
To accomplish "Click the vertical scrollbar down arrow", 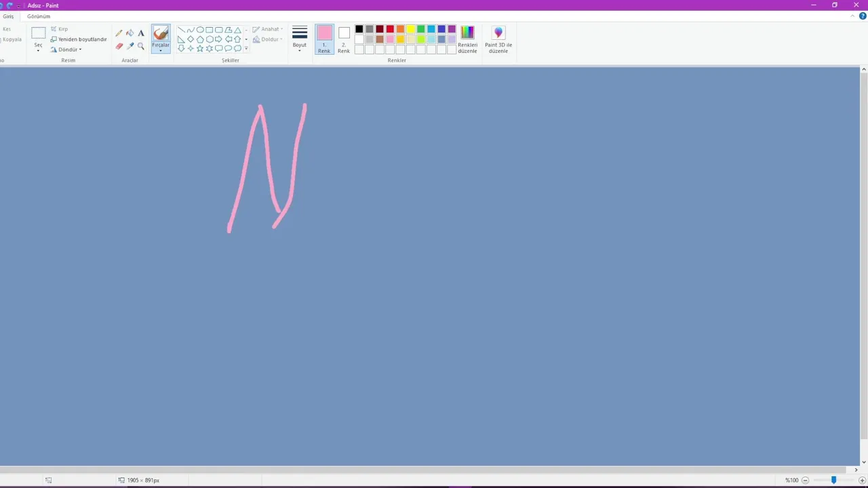I will click(x=863, y=462).
